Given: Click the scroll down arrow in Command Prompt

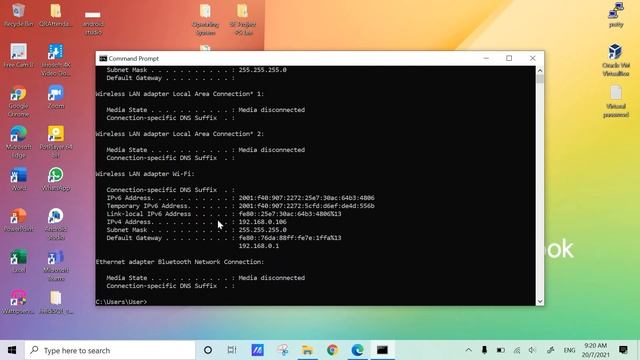Looking at the screenshot, I should pyautogui.click(x=540, y=301).
